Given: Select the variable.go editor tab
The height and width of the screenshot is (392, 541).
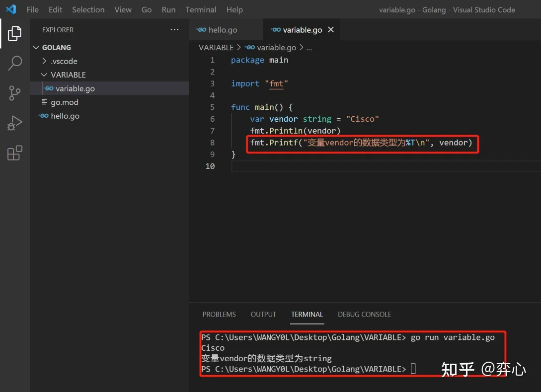Looking at the screenshot, I should 301,30.
